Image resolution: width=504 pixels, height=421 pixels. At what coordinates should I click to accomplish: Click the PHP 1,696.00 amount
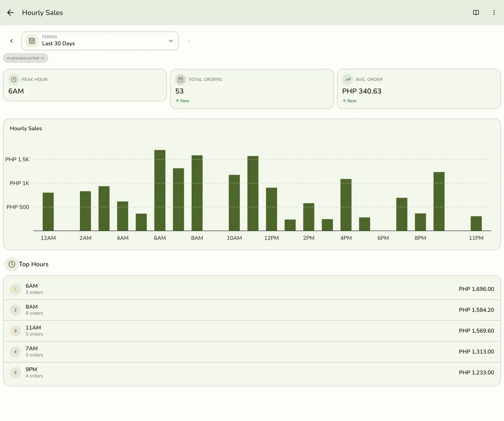coord(476,289)
